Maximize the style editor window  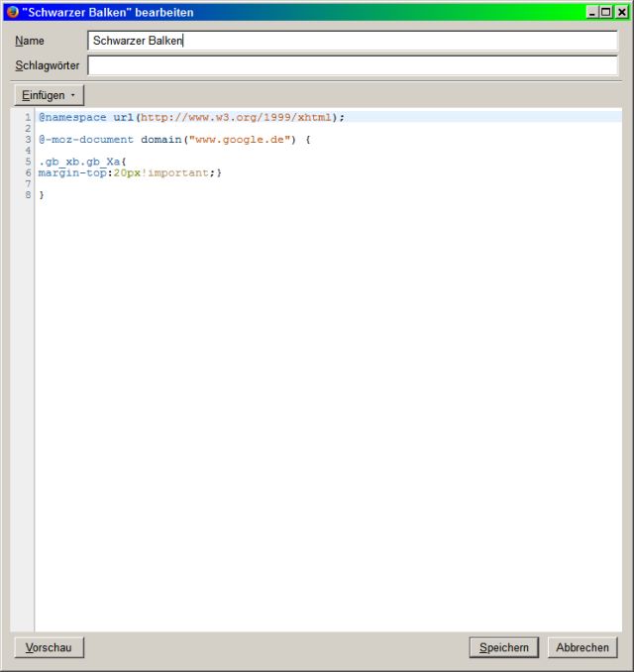click(x=606, y=12)
